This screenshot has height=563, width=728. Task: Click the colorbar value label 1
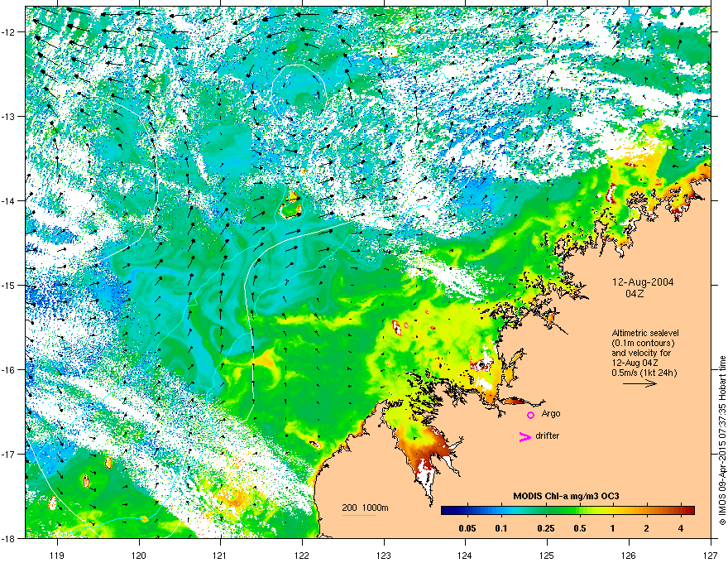click(x=612, y=528)
